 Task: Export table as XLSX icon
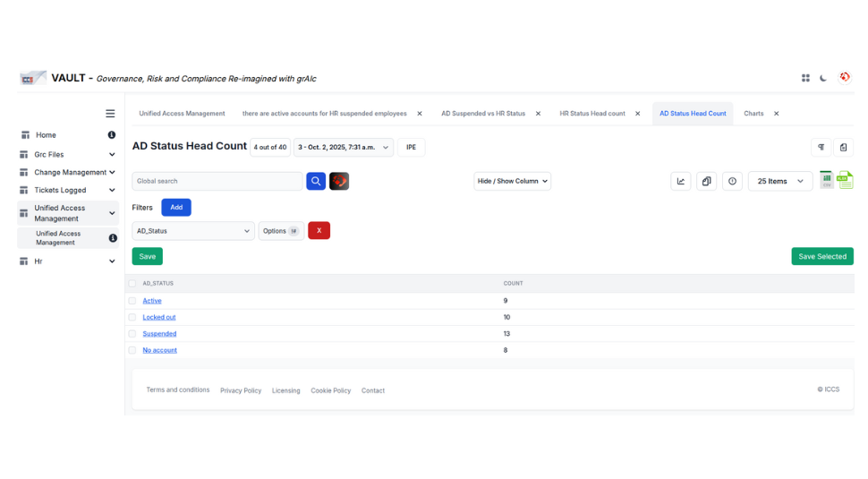coord(845,180)
